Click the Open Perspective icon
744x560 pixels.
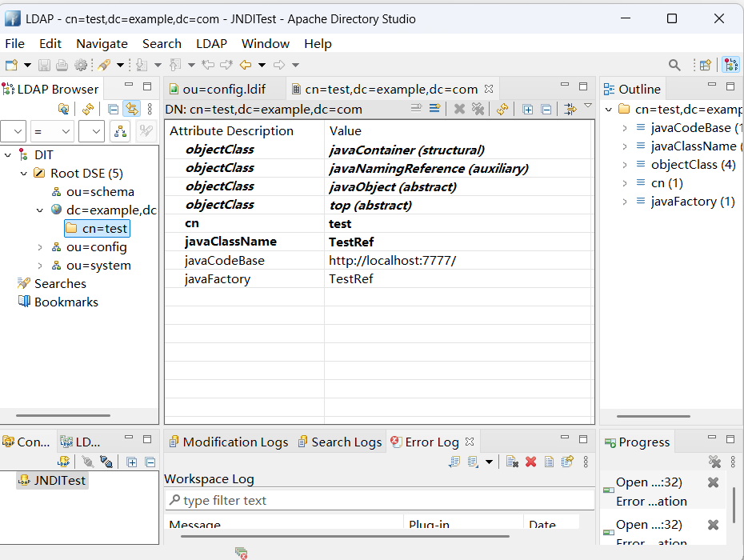pos(706,65)
